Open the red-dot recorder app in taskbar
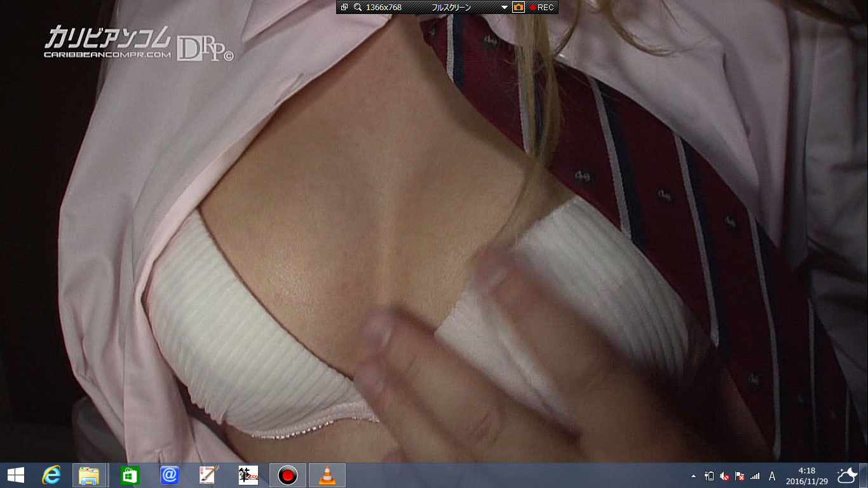The image size is (868, 488). point(288,475)
